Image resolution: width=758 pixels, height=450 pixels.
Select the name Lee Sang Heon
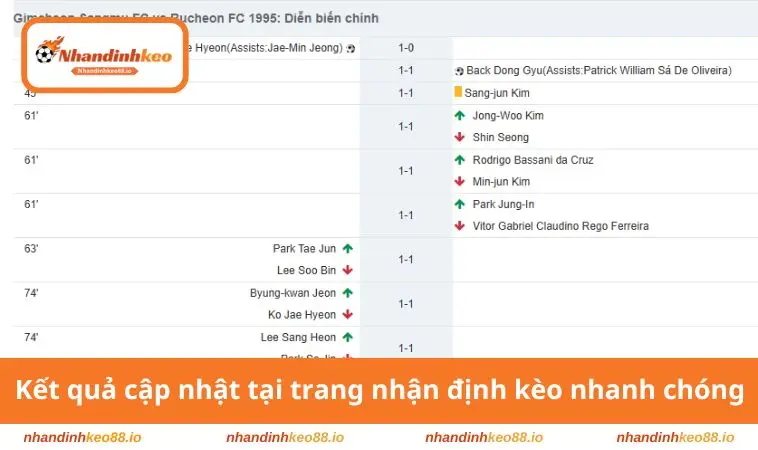coord(298,338)
